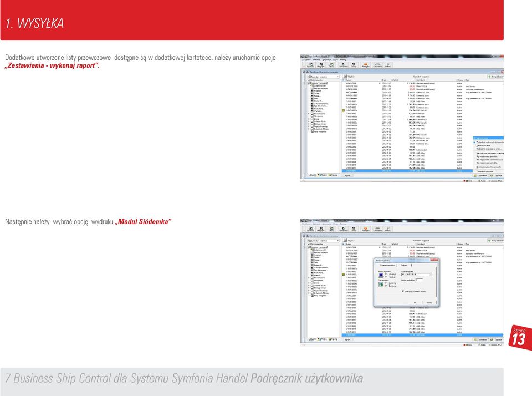532x396 pixels.
Task: Expand root tree node in upper screenshot
Action: pyautogui.click(x=309, y=83)
